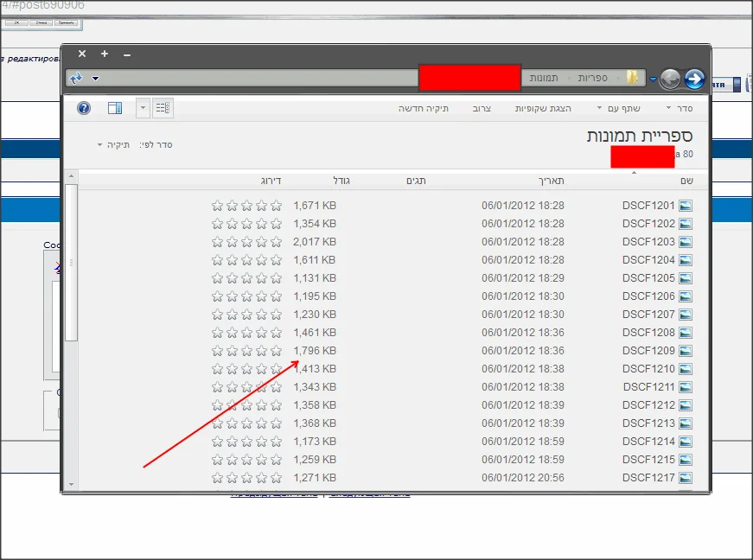
Task: Click the 1,173 KB size value
Action: point(315,442)
